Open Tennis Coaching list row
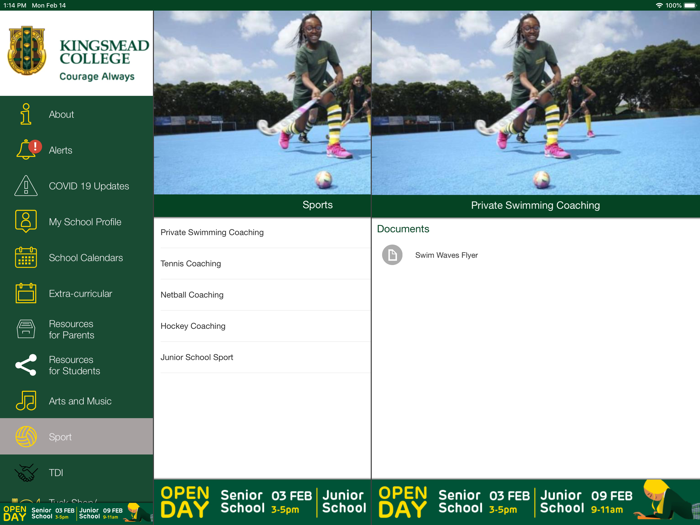The image size is (700, 525). [262, 263]
